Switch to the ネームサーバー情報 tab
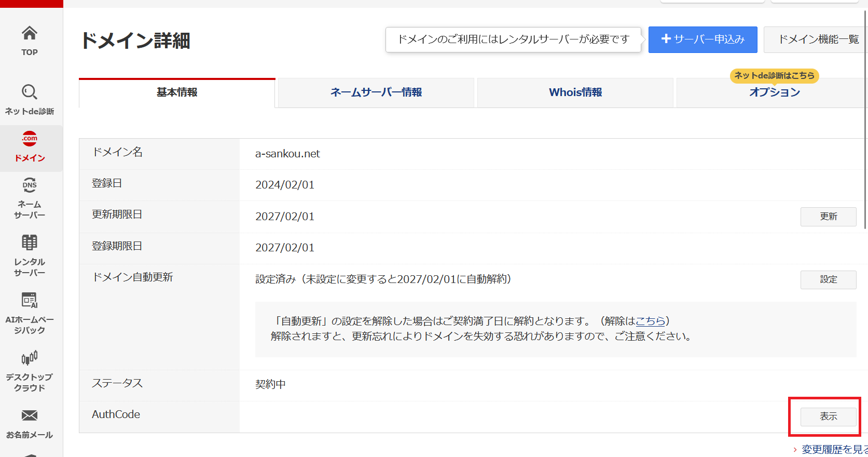Image resolution: width=868 pixels, height=457 pixels. tap(376, 92)
